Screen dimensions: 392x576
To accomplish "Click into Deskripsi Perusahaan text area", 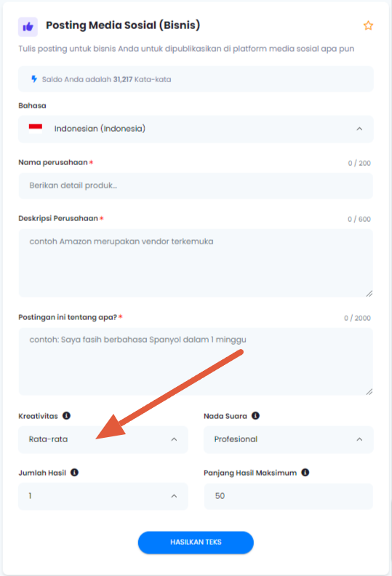I will (x=196, y=263).
